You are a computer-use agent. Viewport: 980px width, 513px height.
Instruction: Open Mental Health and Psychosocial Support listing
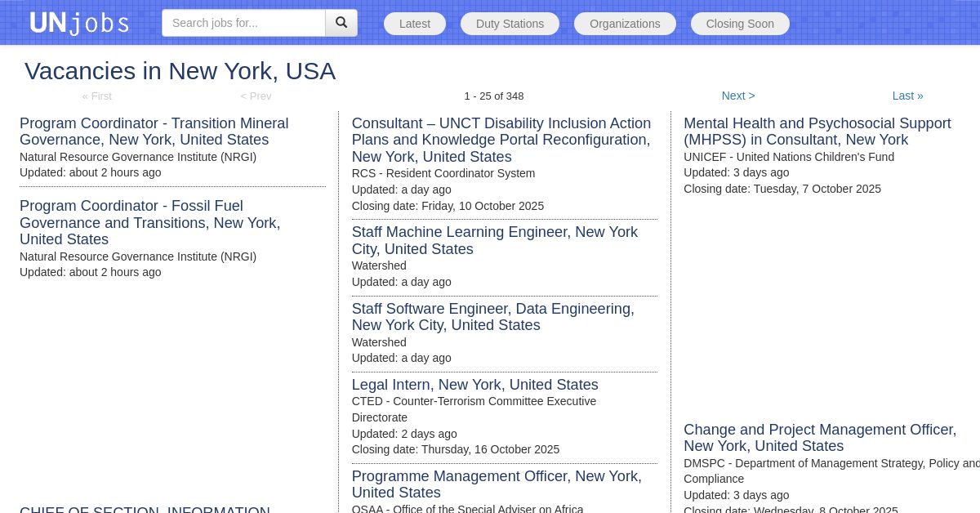(x=817, y=132)
